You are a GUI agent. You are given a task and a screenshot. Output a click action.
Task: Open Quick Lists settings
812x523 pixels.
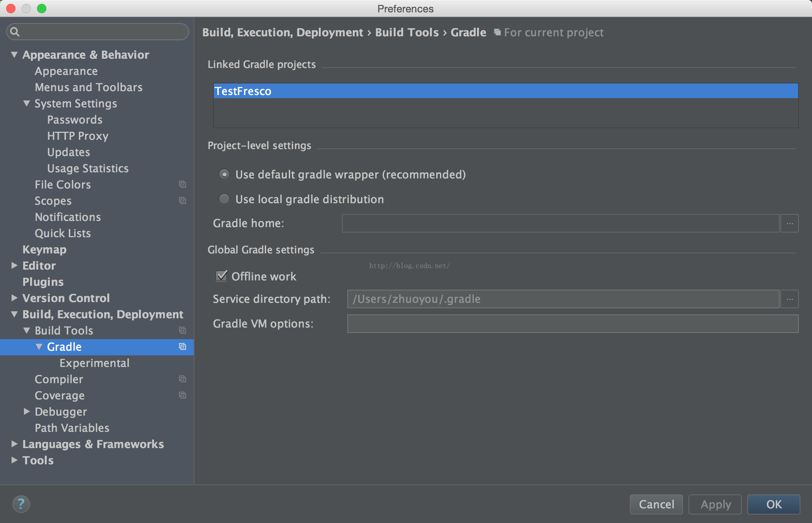pos(63,233)
